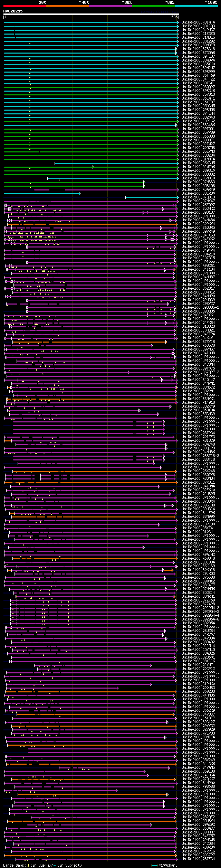Open the UniRef100_B9S999 entry

tap(198, 72)
